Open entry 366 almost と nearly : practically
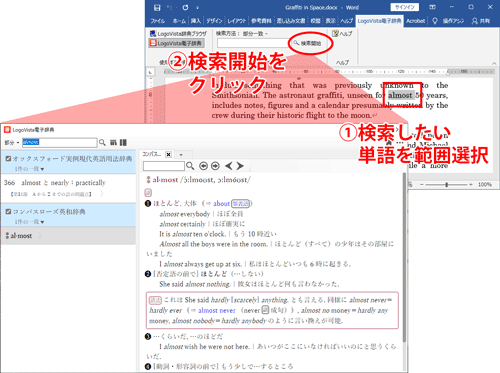 68,188
